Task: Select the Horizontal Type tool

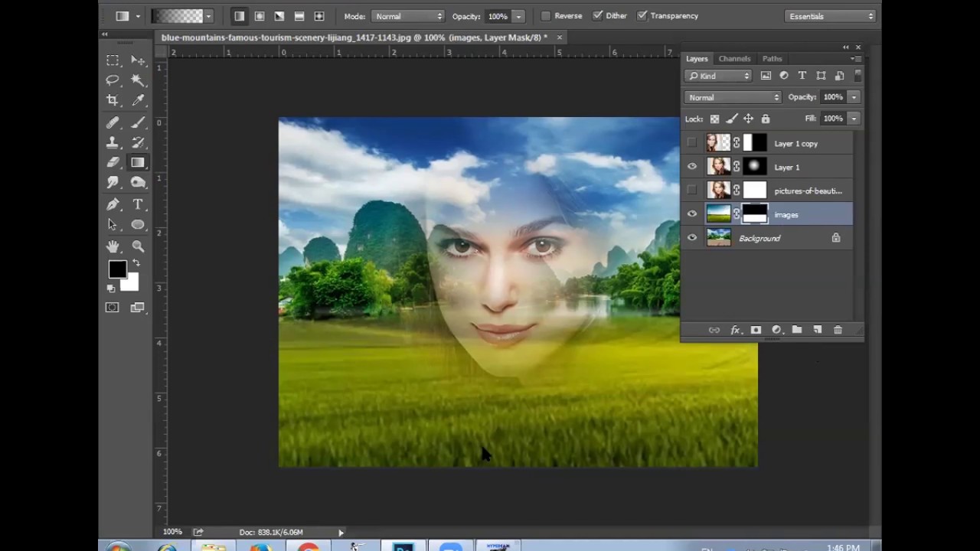Action: click(138, 204)
